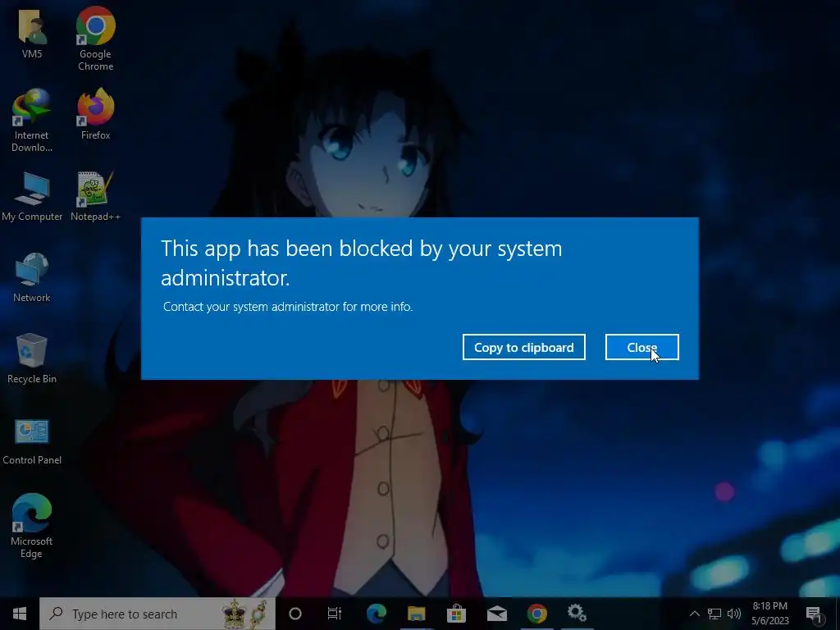This screenshot has height=630, width=840.
Task: Select the Control Panel desktop icon
Action: click(x=32, y=441)
